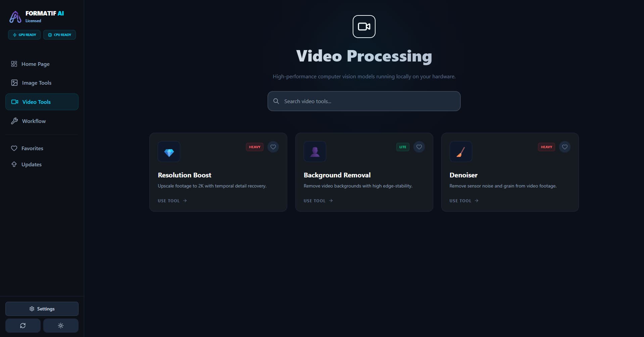Favorite the Denoiser tool
The height and width of the screenshot is (337, 644).
click(565, 147)
